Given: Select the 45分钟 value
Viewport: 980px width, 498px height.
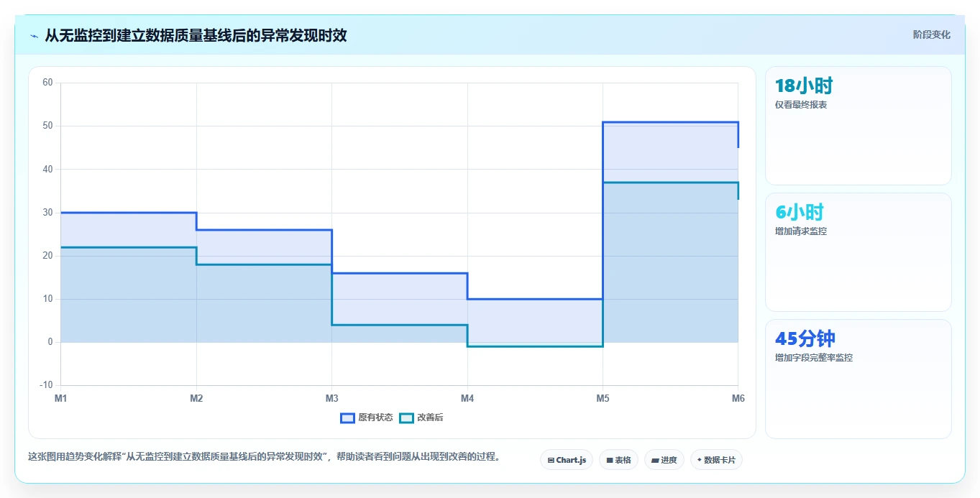Looking at the screenshot, I should point(805,338).
